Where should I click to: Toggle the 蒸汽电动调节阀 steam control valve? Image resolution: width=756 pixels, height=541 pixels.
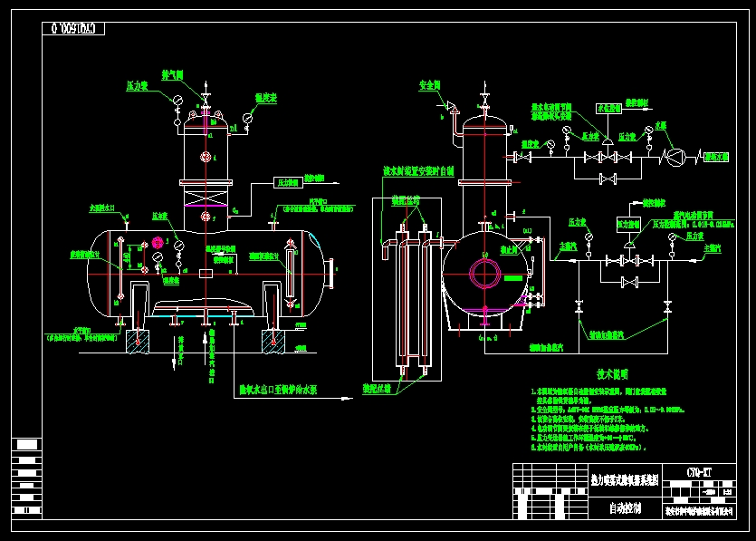(x=629, y=246)
